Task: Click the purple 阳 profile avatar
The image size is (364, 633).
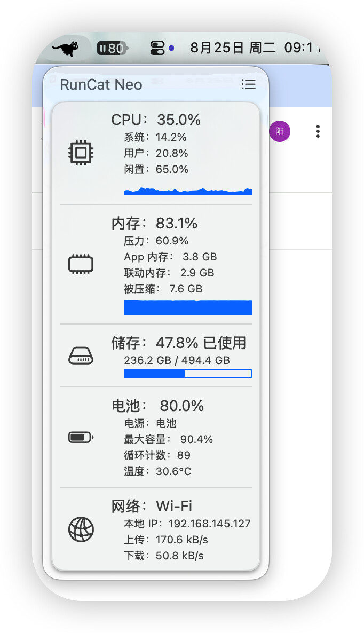Action: click(280, 131)
